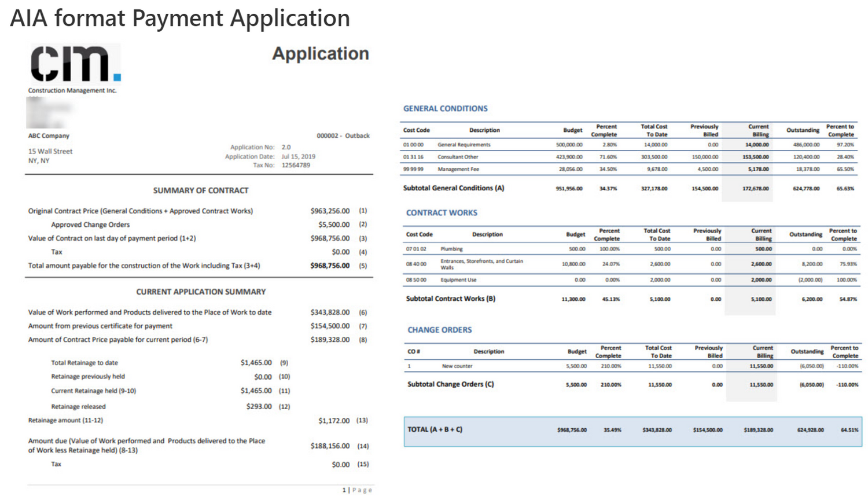Screen dimensions: 868x504
Task: Click the Amount due value $188,156.00
Action: 330,446
